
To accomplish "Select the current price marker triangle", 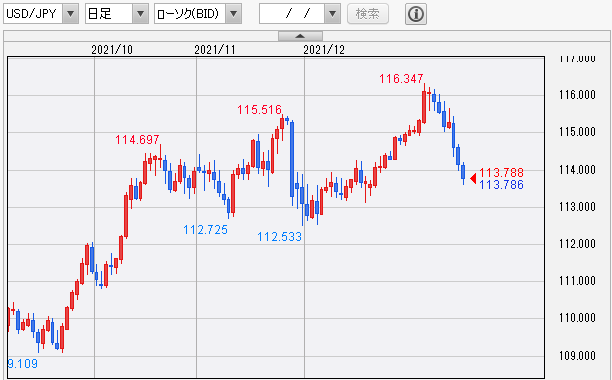I will tap(473, 179).
